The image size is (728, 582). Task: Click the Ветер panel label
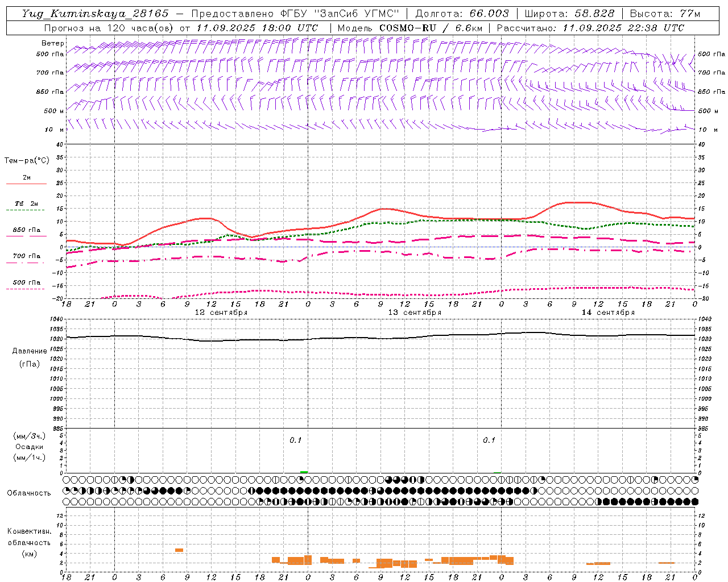click(53, 43)
